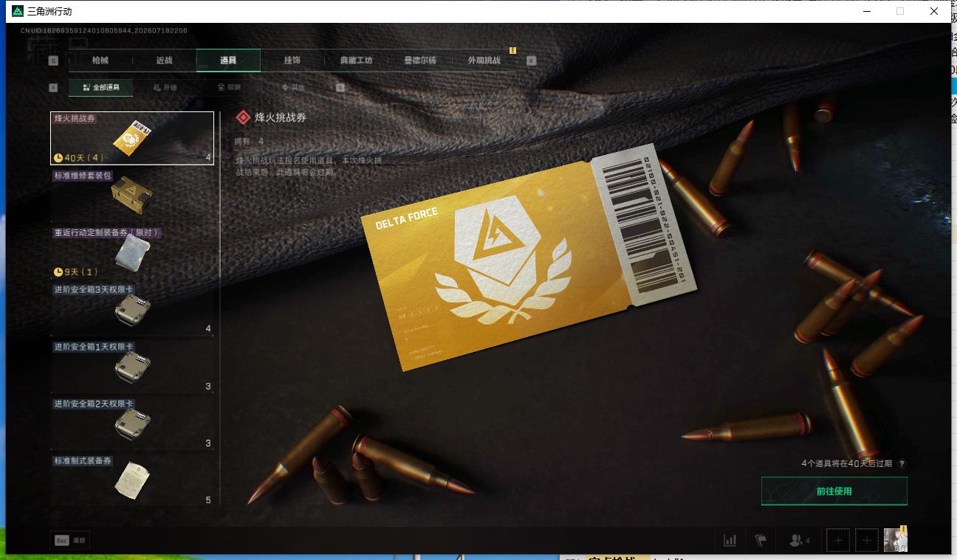Minimize the 三角洲行动 window
This screenshot has width=957, height=560.
865,11
